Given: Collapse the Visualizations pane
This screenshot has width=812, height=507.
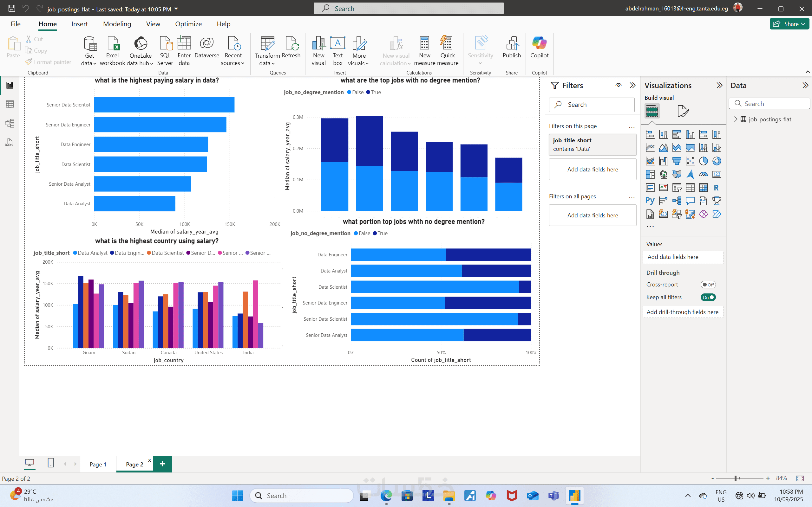Looking at the screenshot, I should click(719, 85).
